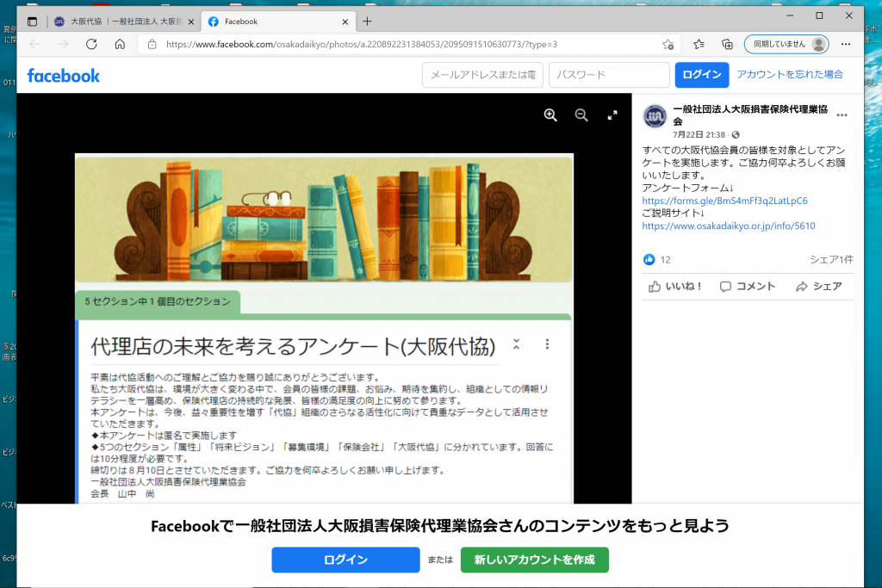The height and width of the screenshot is (588, 882).
Task: Click the survey screenshot photo
Action: point(324,328)
